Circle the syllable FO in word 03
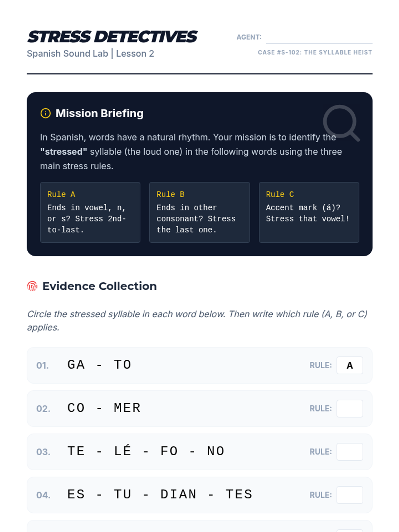The height and width of the screenshot is (532, 399). tap(169, 452)
